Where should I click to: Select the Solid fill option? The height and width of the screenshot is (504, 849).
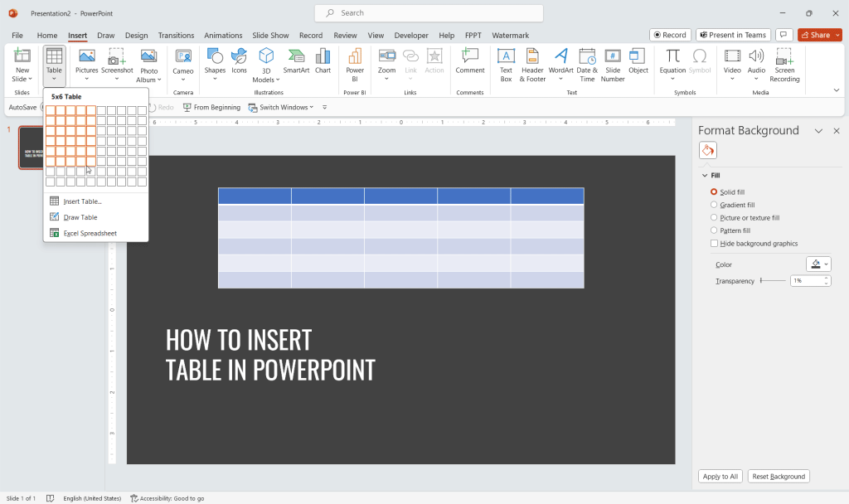click(x=714, y=191)
